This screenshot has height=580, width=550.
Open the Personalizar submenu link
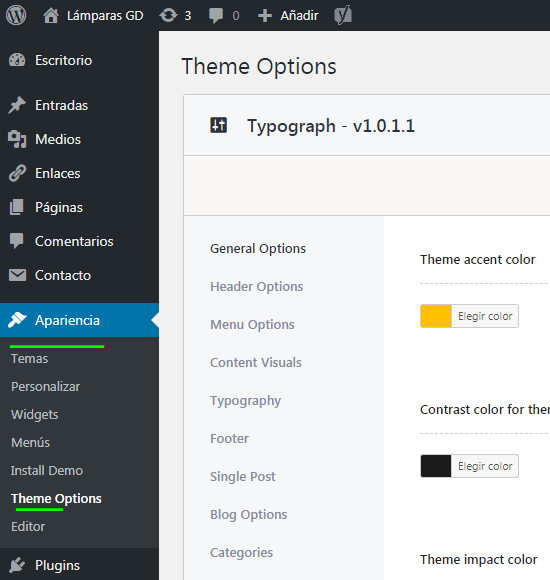(x=45, y=387)
